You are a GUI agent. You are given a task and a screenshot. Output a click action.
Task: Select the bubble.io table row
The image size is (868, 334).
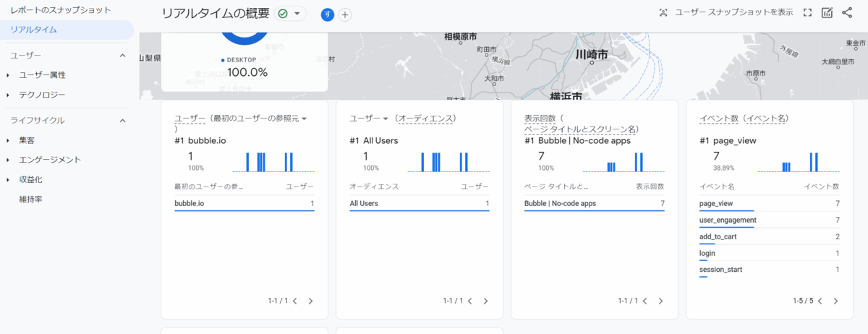point(244,204)
